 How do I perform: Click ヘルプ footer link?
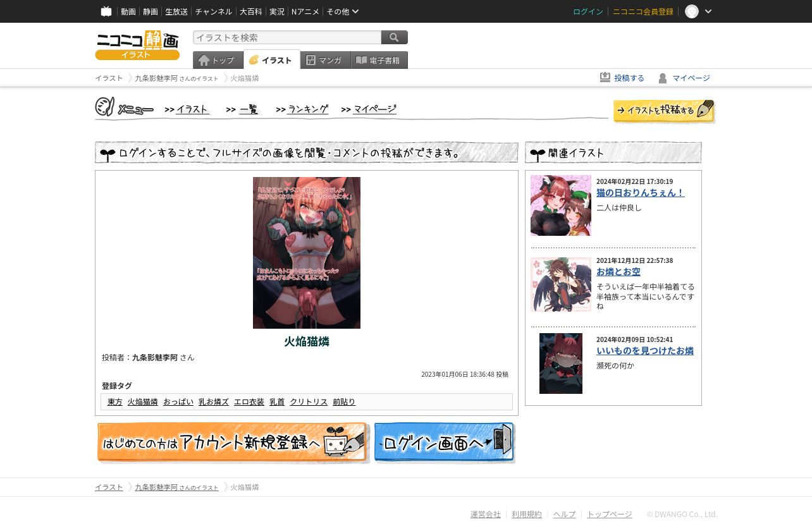[x=565, y=515]
